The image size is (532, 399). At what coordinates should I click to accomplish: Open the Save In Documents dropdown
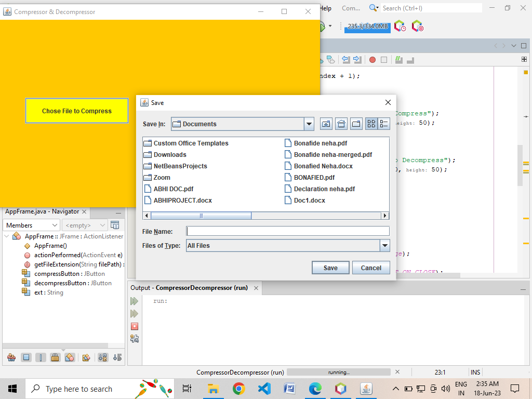click(309, 124)
